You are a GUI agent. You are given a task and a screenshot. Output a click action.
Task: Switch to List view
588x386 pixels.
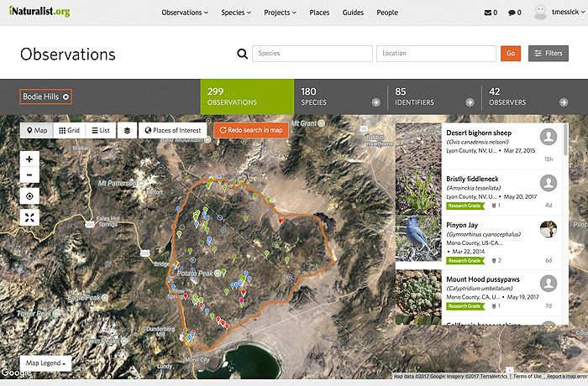pos(100,130)
